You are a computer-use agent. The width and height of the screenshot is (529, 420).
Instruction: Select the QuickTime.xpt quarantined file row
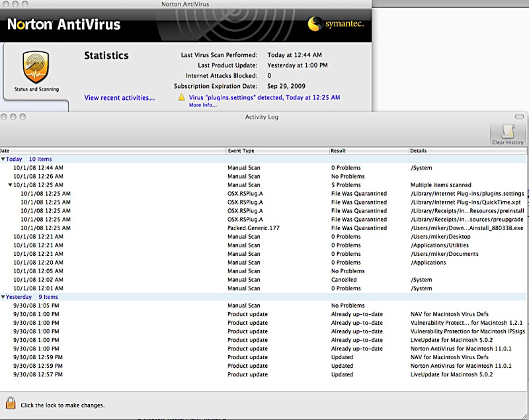[263, 202]
